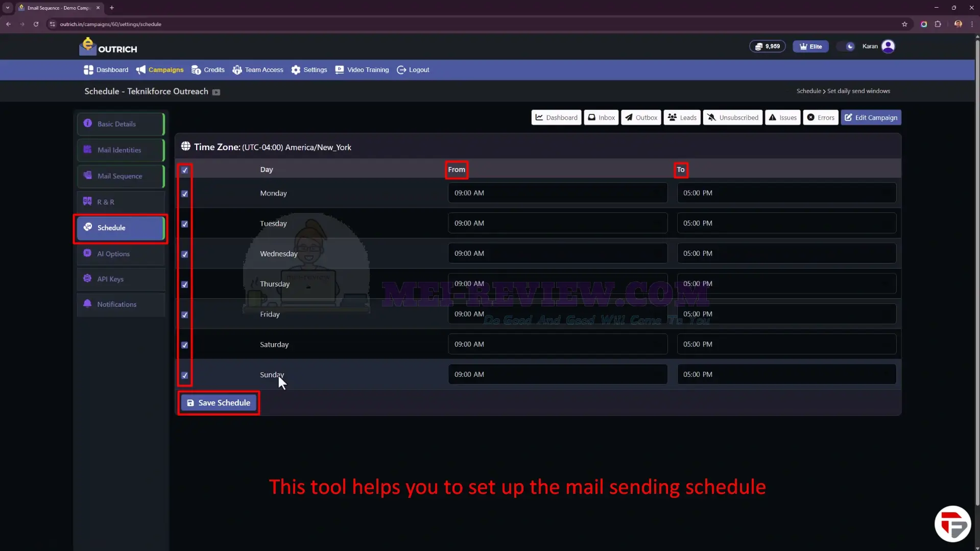This screenshot has width=980, height=551.
Task: Click the Edit Campaign button
Action: coord(871,117)
